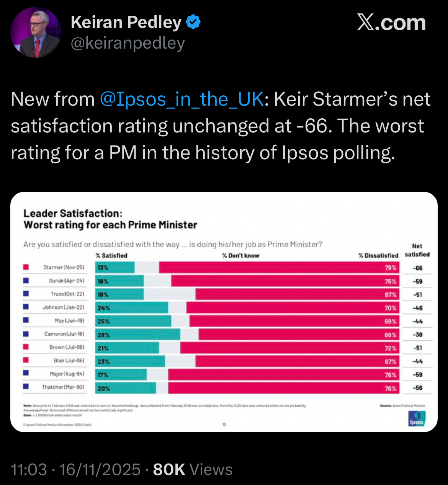This screenshot has height=485, width=448.
Task: Click the blue square beside Thatcher
Action: [x=26, y=387]
